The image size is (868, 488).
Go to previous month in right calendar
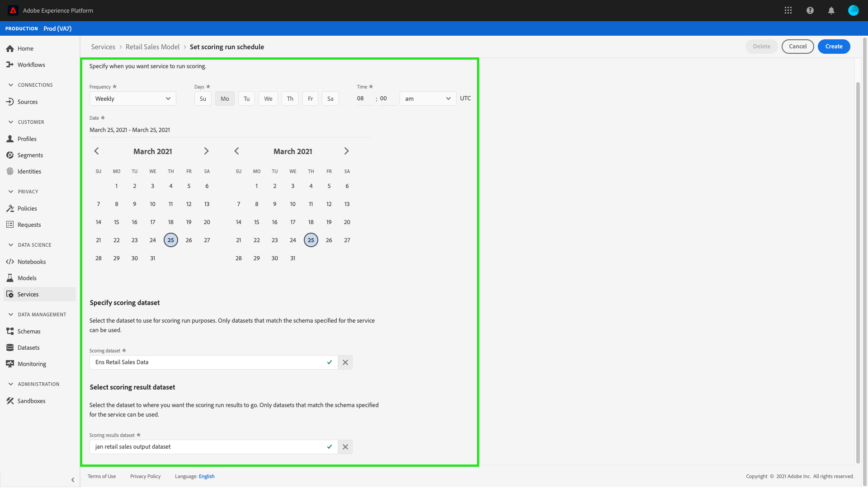[x=236, y=151]
